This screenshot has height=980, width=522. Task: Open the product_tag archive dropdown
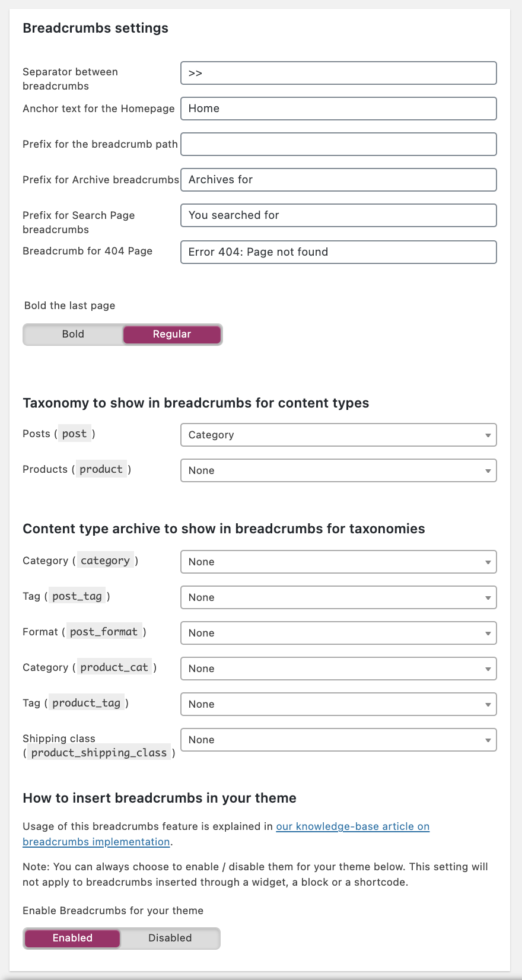[338, 704]
